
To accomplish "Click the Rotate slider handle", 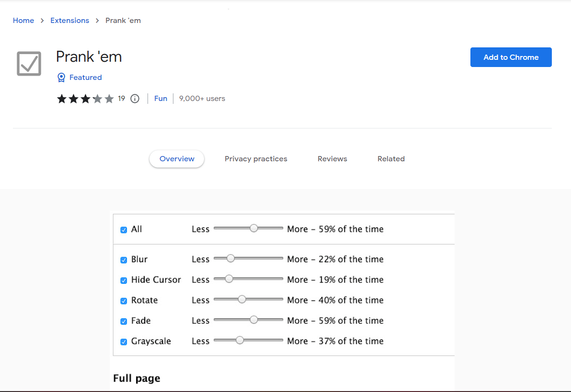I will 242,299.
